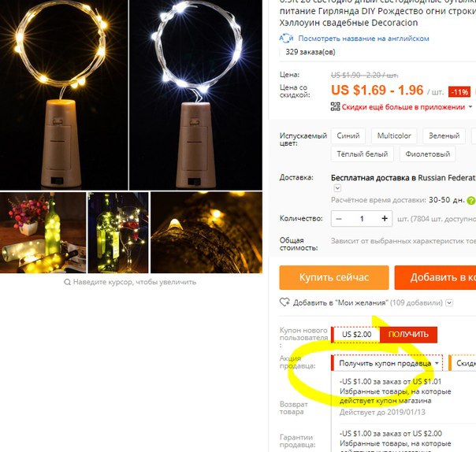Open the Посмотреть название на английском link

click(363, 39)
